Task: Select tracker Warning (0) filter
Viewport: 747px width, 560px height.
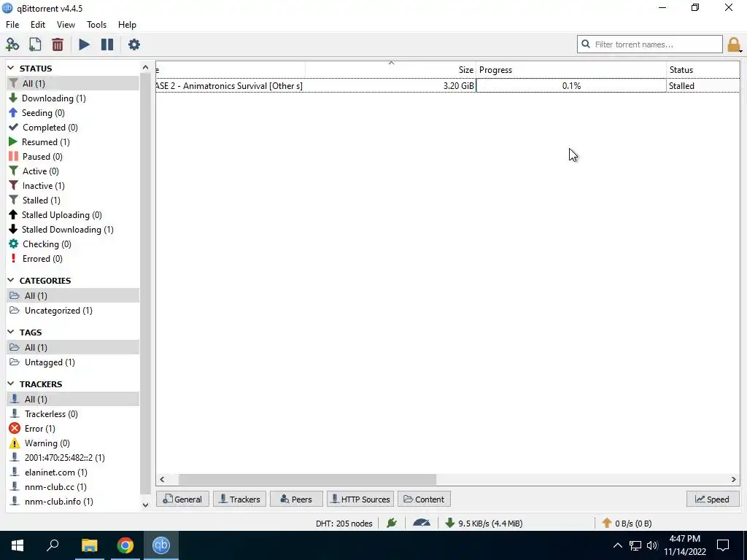Action: coord(73,443)
